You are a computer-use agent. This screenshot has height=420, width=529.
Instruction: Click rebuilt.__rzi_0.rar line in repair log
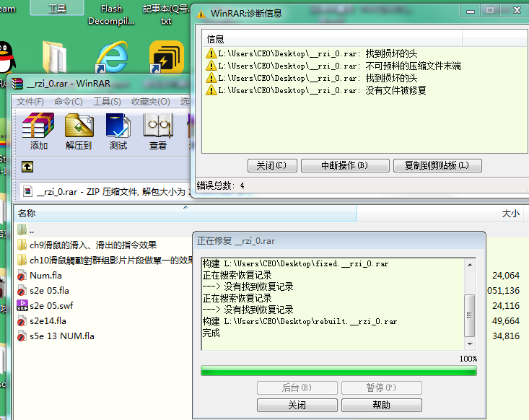300,321
